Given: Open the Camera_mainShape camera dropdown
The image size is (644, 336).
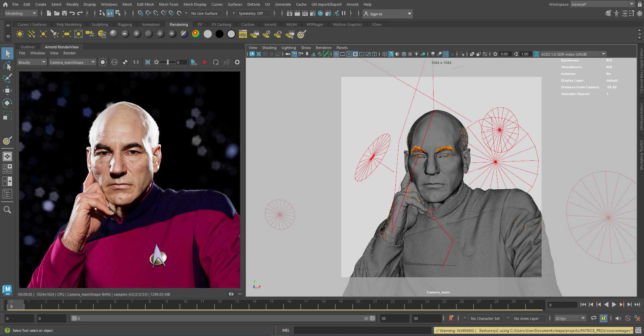Looking at the screenshot, I should pos(72,62).
